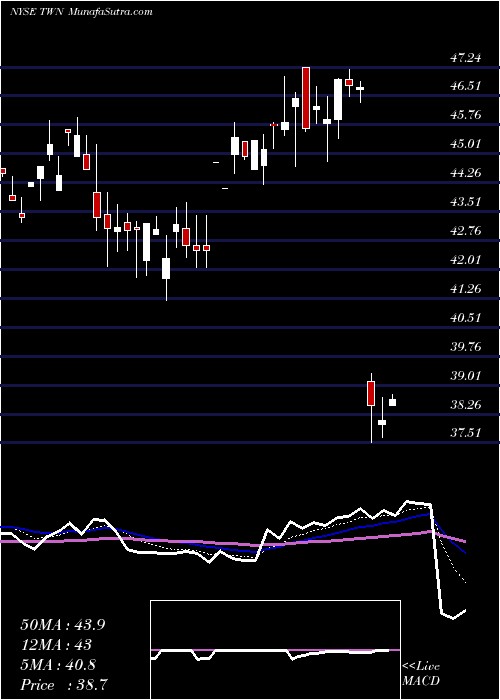Click the NYSE TWN MunafaSutra.com title text
Screen dimensions: 500x700
[x=81, y=12]
